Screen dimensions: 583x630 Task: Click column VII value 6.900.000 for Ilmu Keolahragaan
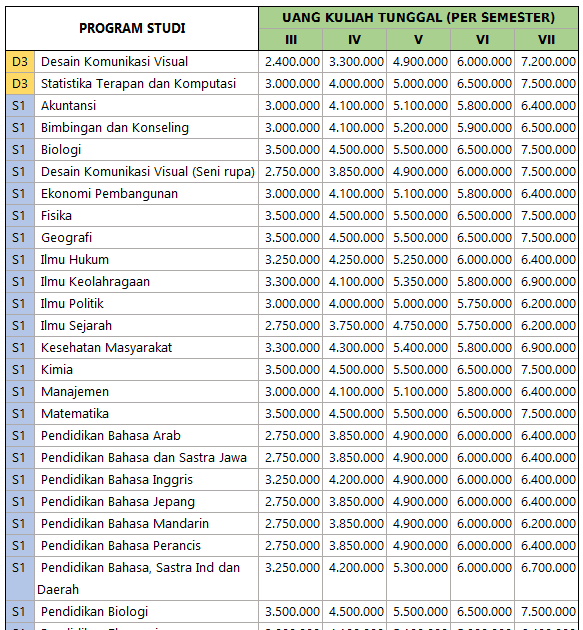point(548,282)
